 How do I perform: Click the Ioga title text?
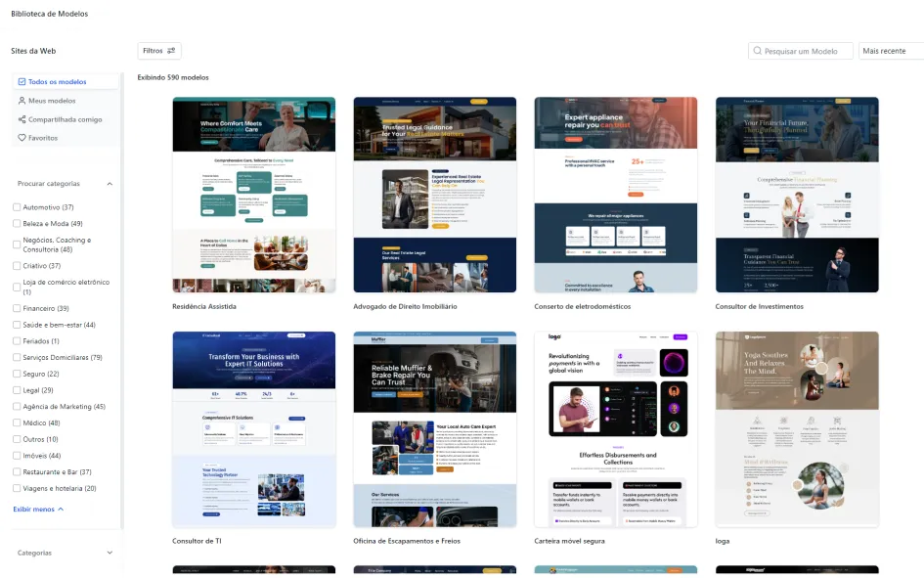point(722,541)
